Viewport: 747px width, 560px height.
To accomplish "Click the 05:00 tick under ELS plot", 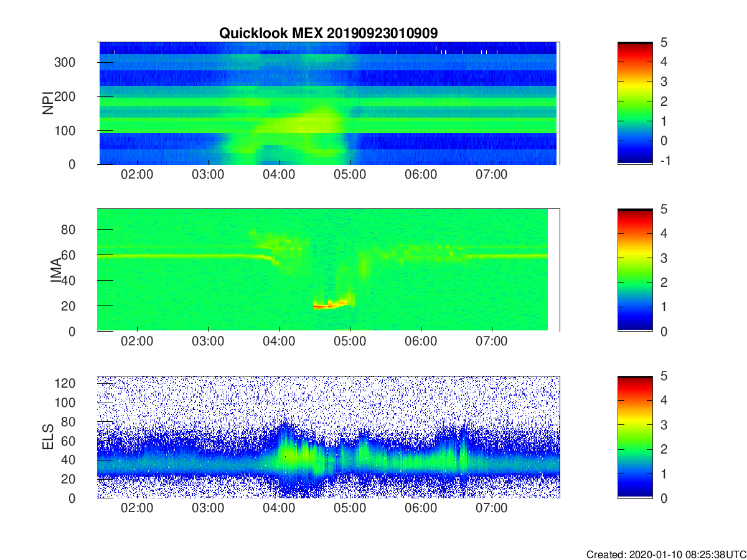I will click(350, 509).
